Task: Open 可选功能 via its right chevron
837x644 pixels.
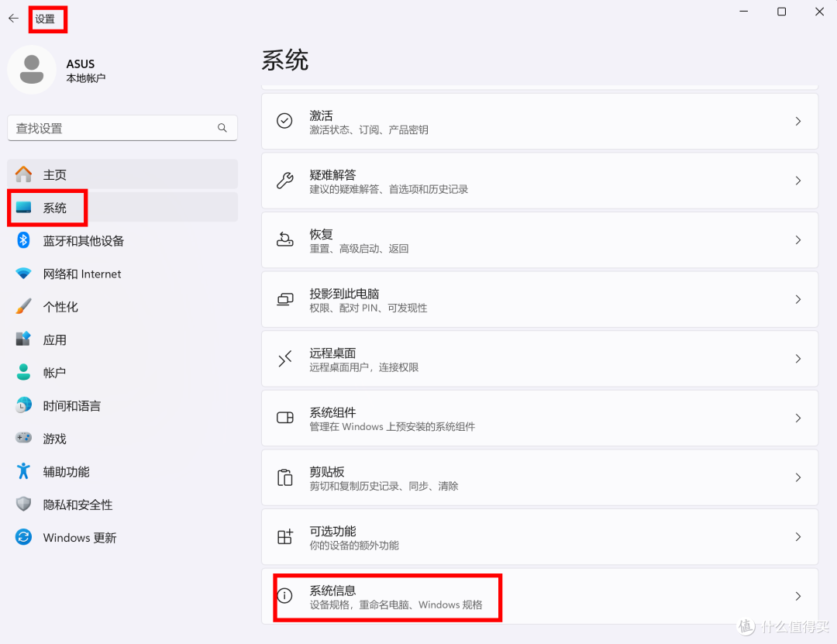Action: coord(798,536)
